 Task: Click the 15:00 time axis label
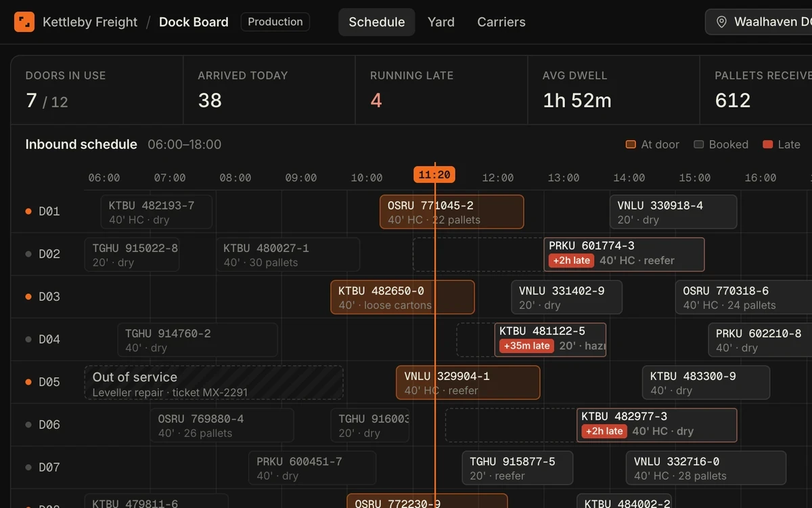point(695,178)
